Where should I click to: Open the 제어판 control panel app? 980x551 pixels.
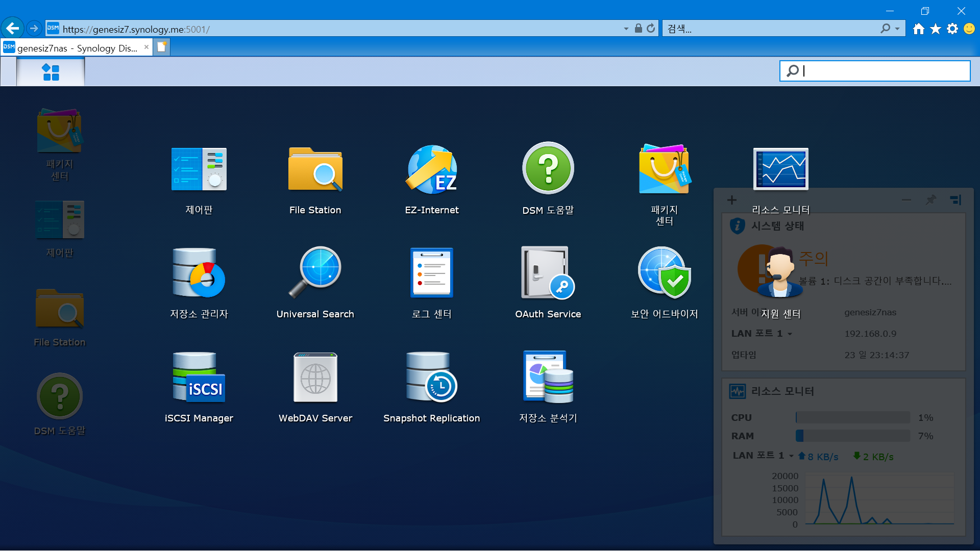(x=199, y=169)
